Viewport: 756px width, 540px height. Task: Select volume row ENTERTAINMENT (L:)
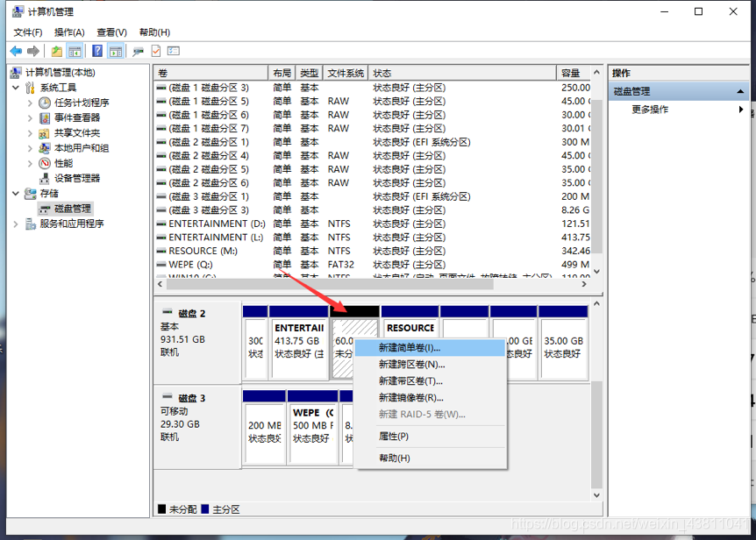point(373,238)
